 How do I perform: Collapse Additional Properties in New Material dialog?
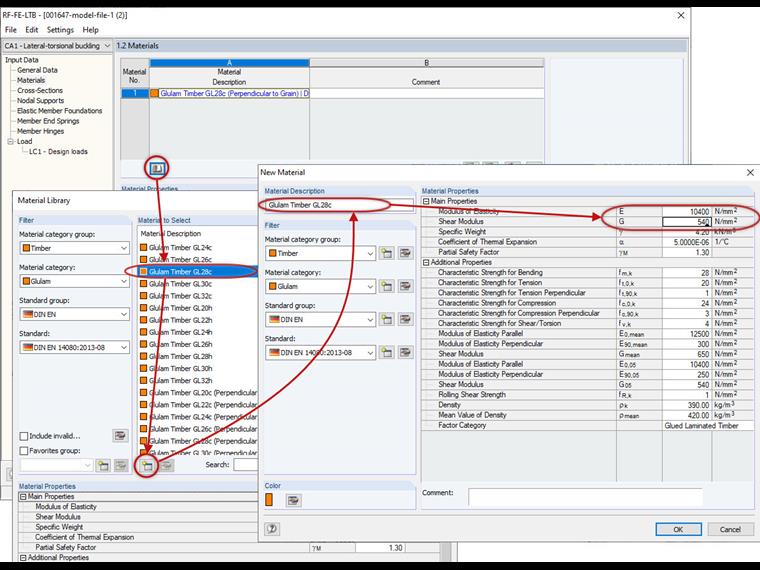coord(426,262)
